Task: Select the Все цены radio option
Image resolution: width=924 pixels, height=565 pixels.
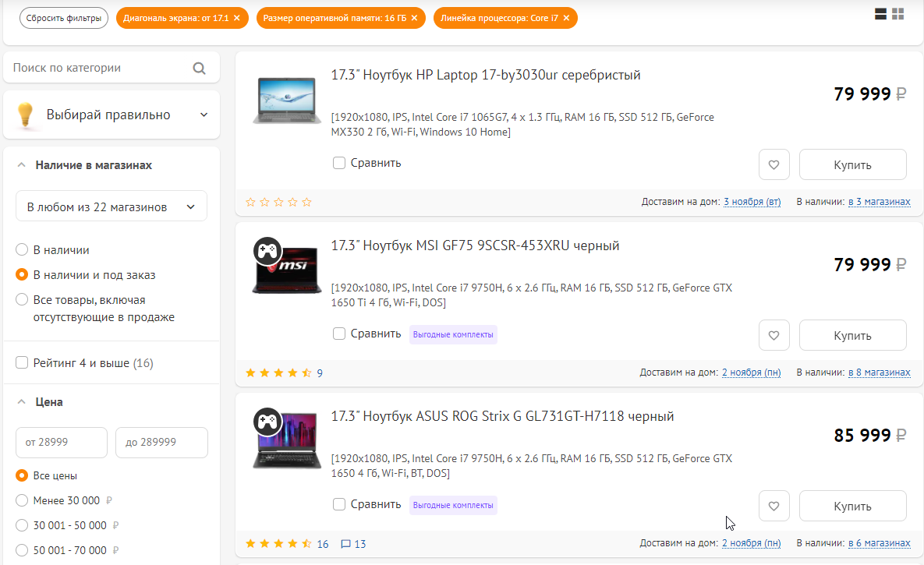Action: pos(22,475)
